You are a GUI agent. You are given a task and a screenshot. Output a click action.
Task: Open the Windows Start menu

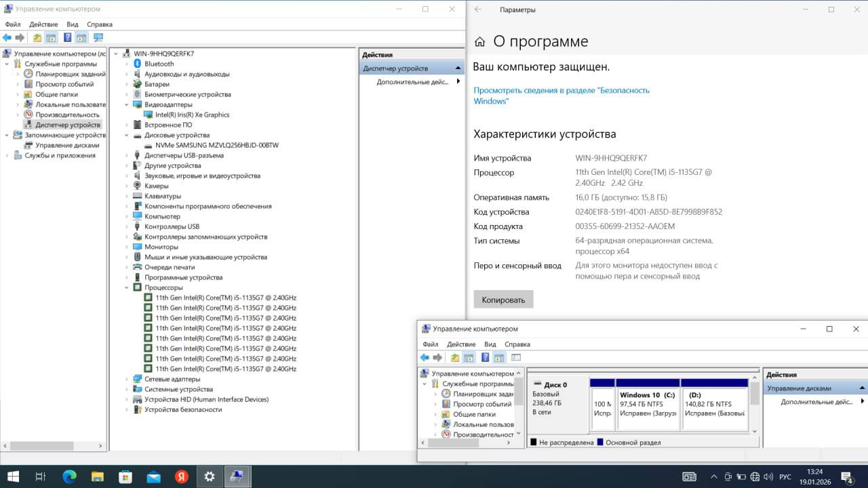pos(13,476)
